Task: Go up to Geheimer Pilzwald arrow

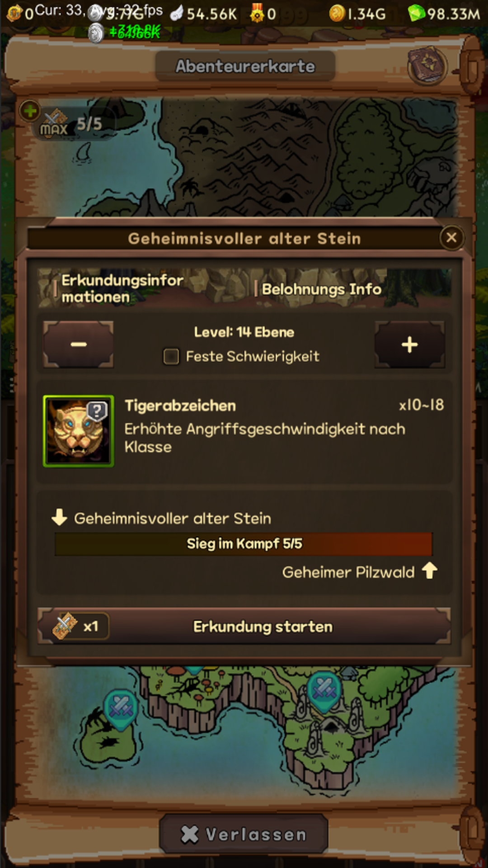Action: coord(429,571)
